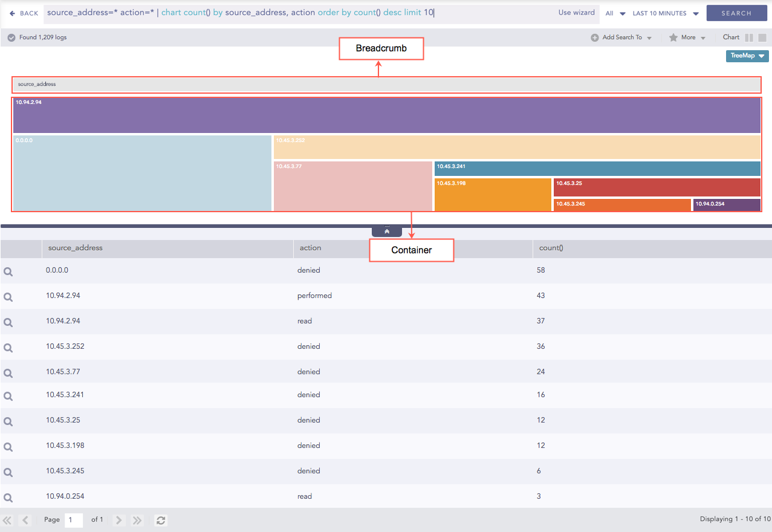Click the last page double-arrow icon
772x532 pixels.
(137, 520)
